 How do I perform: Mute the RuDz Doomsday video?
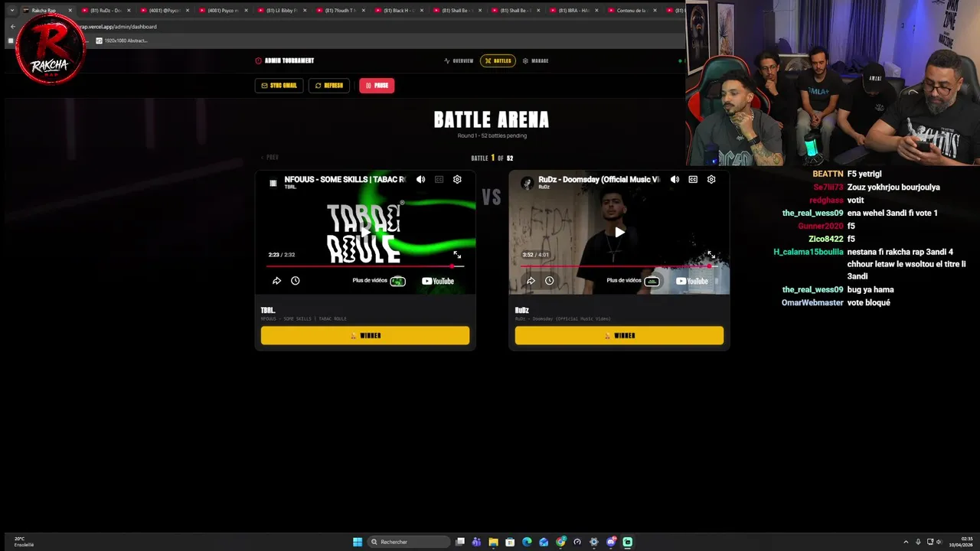coord(675,179)
